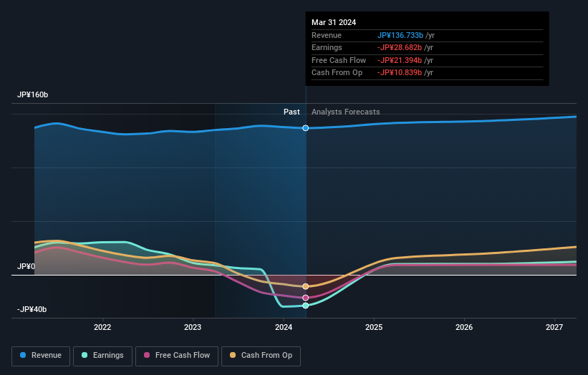Click the teal Earnings data point marker
The height and width of the screenshot is (375, 588).
point(306,306)
